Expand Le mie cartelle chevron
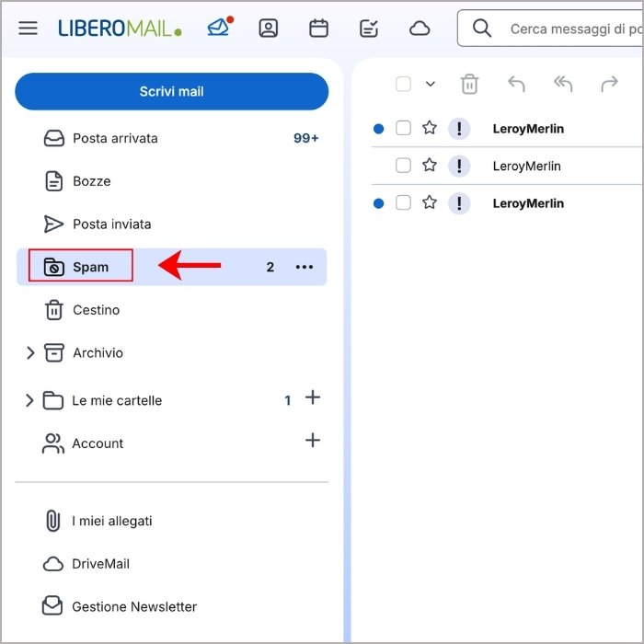Image resolution: width=644 pixels, height=644 pixels. (29, 400)
